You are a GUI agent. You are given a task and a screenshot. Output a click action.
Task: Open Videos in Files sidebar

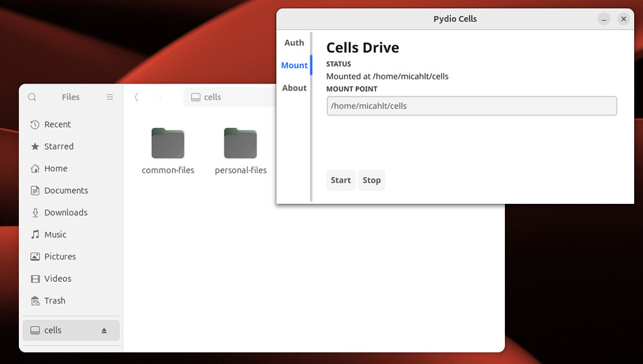(71, 279)
